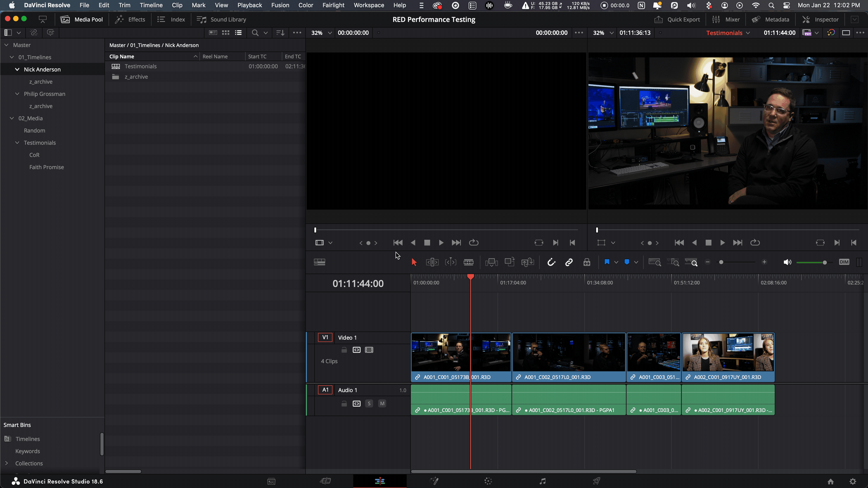Toggle Position Lock icon
The width and height of the screenshot is (868, 488).
tap(587, 262)
